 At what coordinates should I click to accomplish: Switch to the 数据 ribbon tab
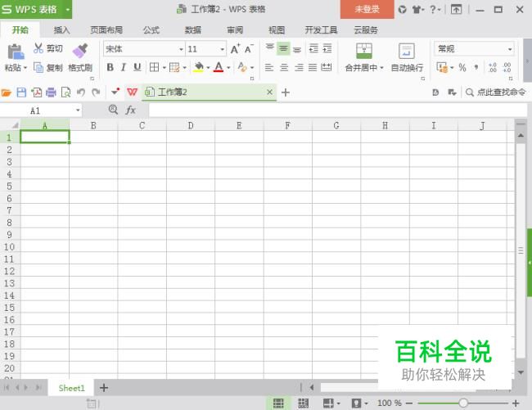[193, 30]
